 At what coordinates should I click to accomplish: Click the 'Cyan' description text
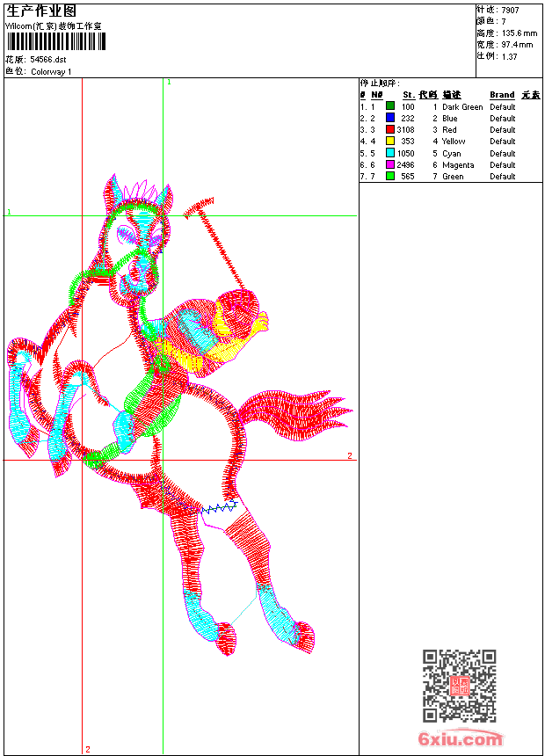tap(452, 153)
